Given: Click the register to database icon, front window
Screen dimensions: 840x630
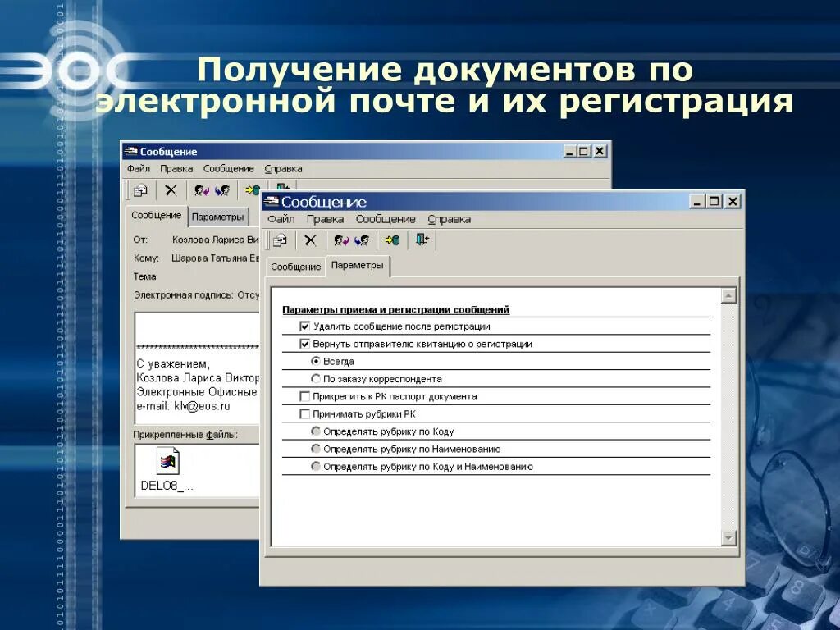Looking at the screenshot, I should click(392, 240).
